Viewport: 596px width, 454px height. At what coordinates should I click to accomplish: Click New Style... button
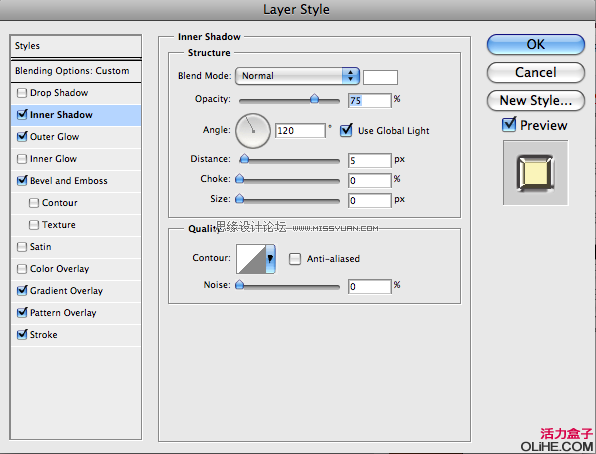[x=536, y=101]
